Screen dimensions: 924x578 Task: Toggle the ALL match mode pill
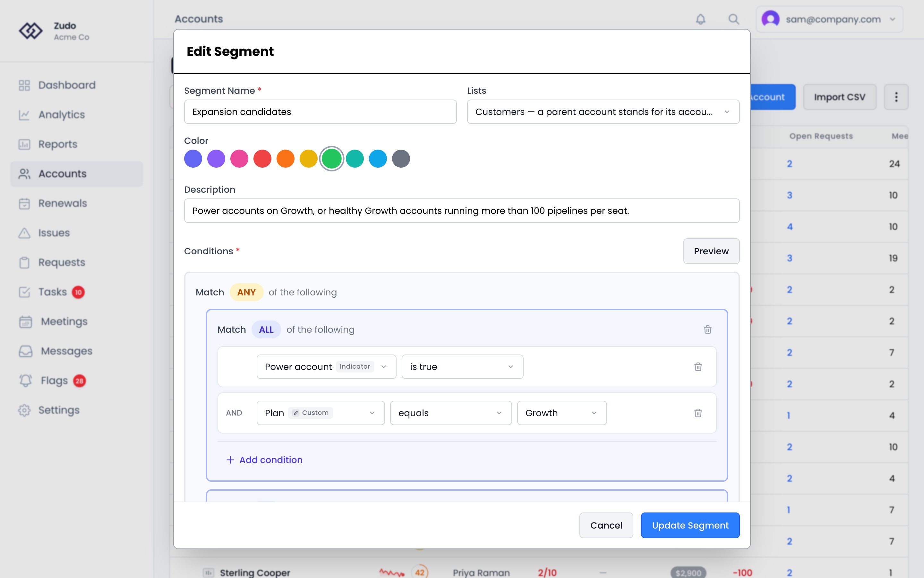(x=266, y=329)
